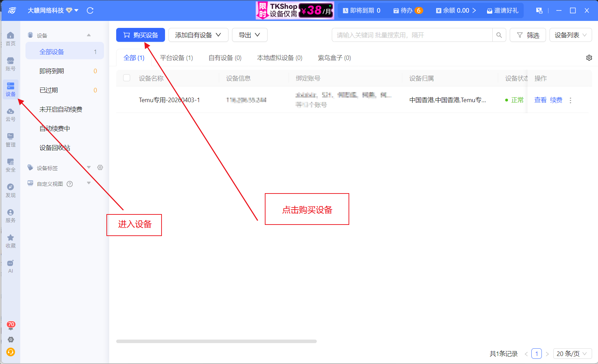This screenshot has height=364, width=598.
Task: Open the 管理 management sidebar icon
Action: pos(10,140)
